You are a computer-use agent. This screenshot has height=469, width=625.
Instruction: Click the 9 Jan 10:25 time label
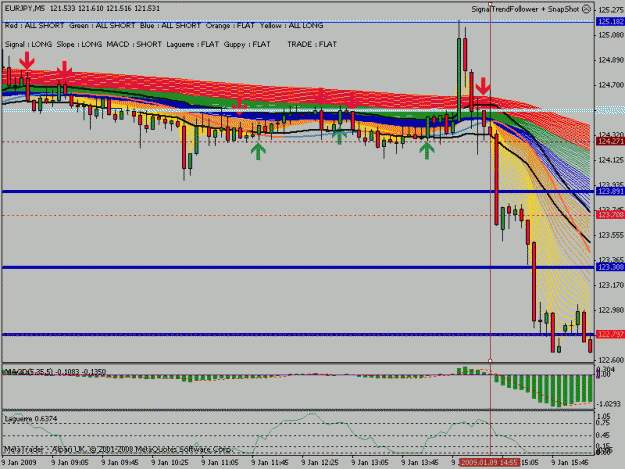click(x=170, y=463)
